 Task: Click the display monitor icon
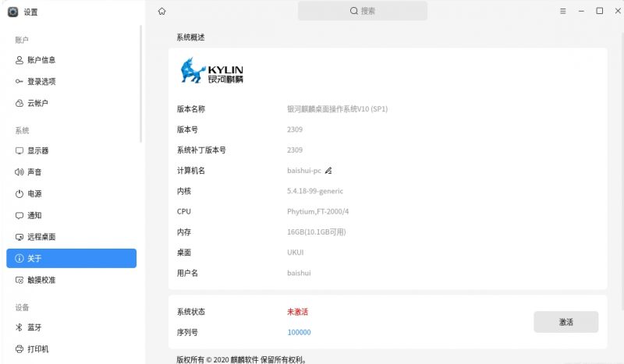pos(19,150)
